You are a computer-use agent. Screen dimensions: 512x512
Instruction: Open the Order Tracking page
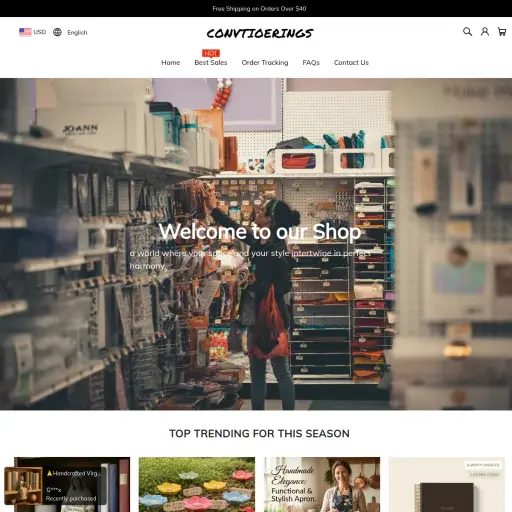tap(265, 63)
